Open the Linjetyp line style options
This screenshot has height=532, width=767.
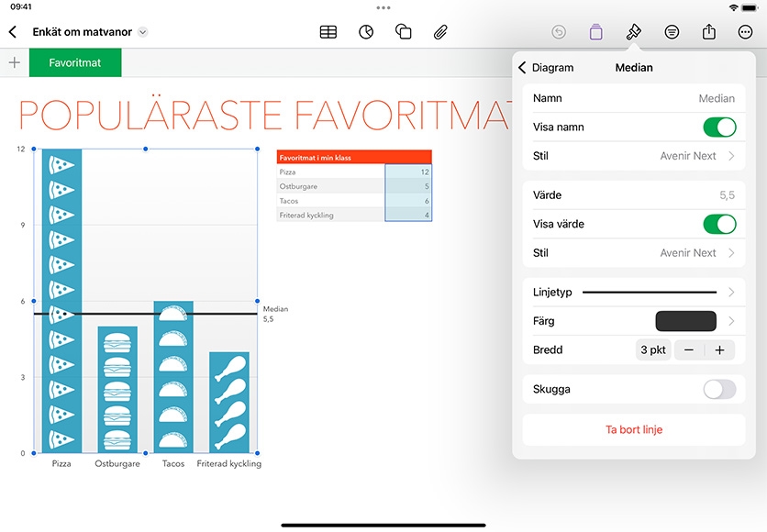coord(634,293)
